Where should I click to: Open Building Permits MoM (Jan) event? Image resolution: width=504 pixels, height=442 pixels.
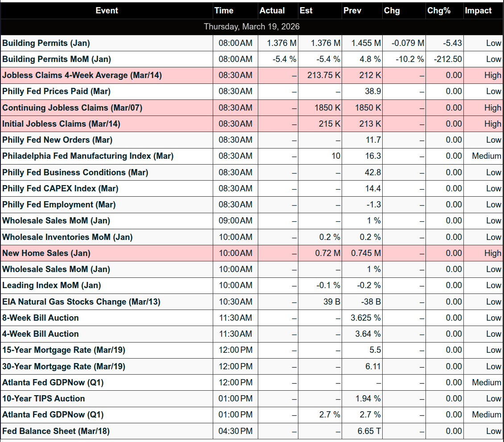click(x=57, y=59)
